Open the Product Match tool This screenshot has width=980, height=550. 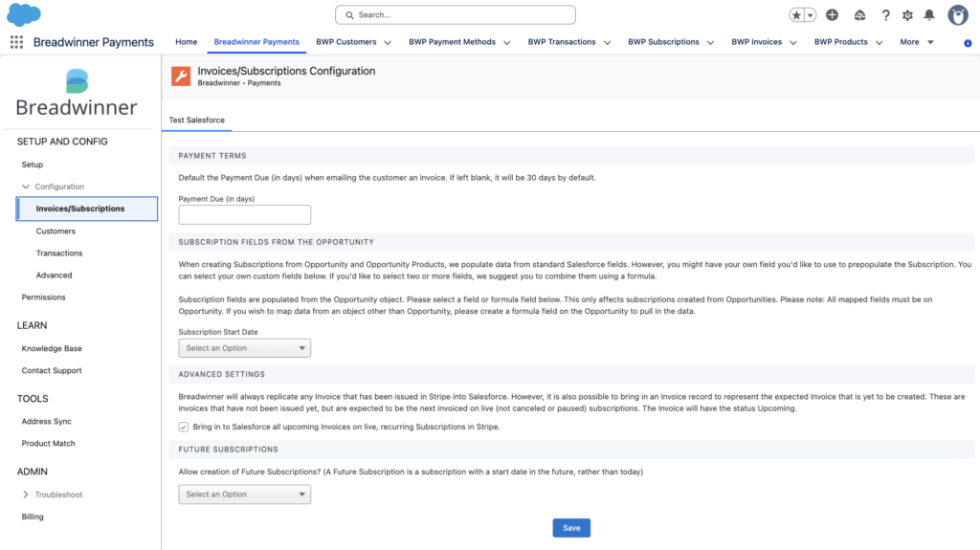(x=48, y=443)
